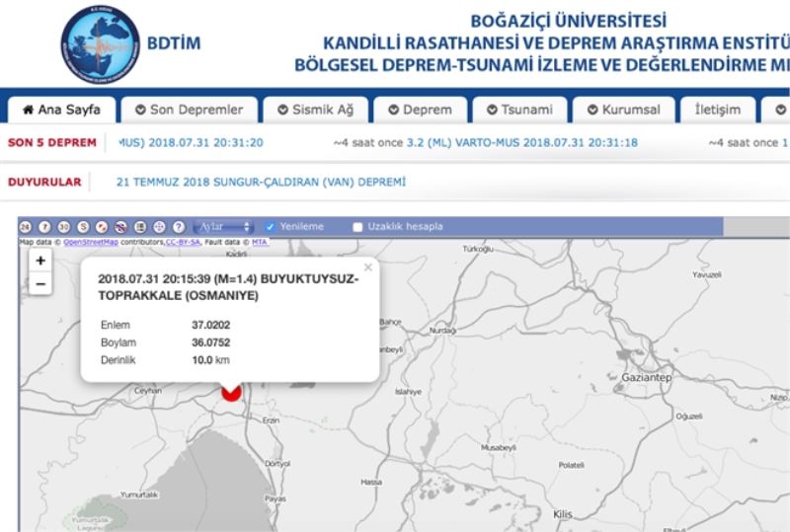Viewport: 790px width, 532px height.
Task: Click the longitude value 36.0752
Action: (x=211, y=342)
